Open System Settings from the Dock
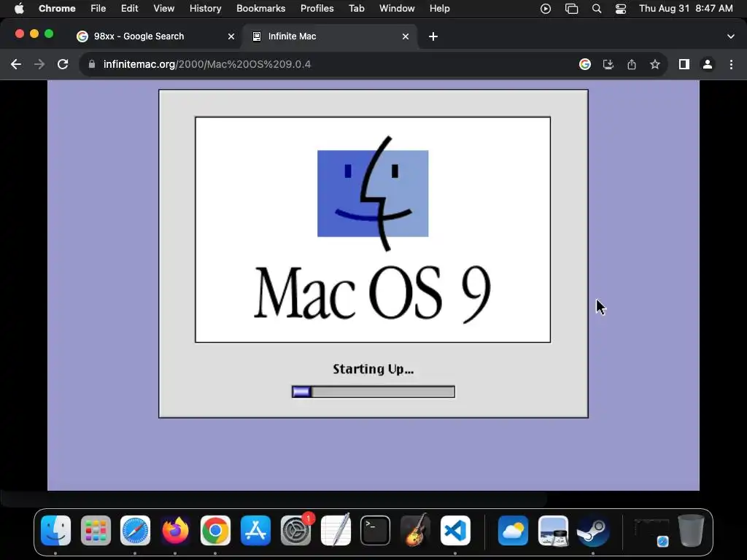 pyautogui.click(x=295, y=531)
